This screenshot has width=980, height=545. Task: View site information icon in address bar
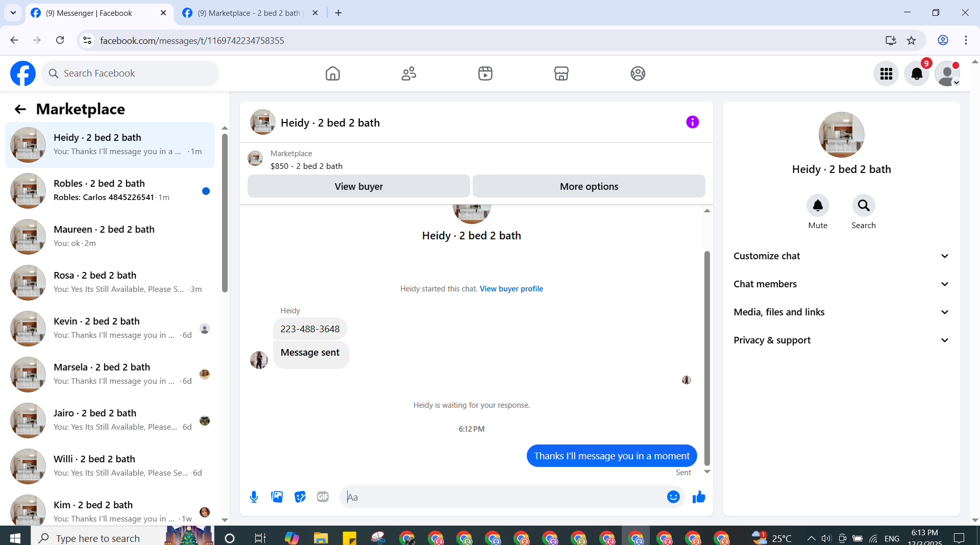tap(88, 40)
